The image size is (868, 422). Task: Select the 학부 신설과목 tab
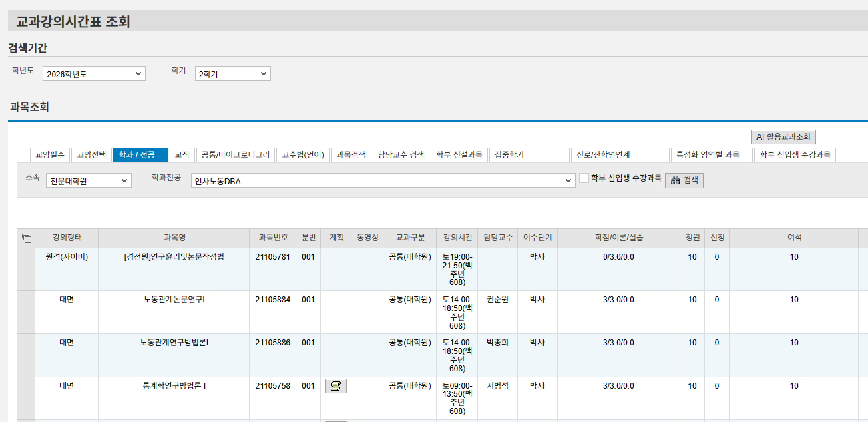pyautogui.click(x=459, y=155)
